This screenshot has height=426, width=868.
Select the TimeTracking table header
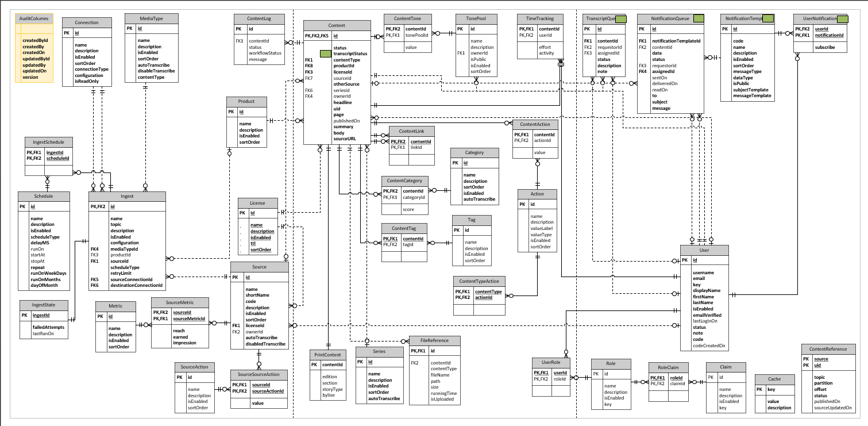540,19
